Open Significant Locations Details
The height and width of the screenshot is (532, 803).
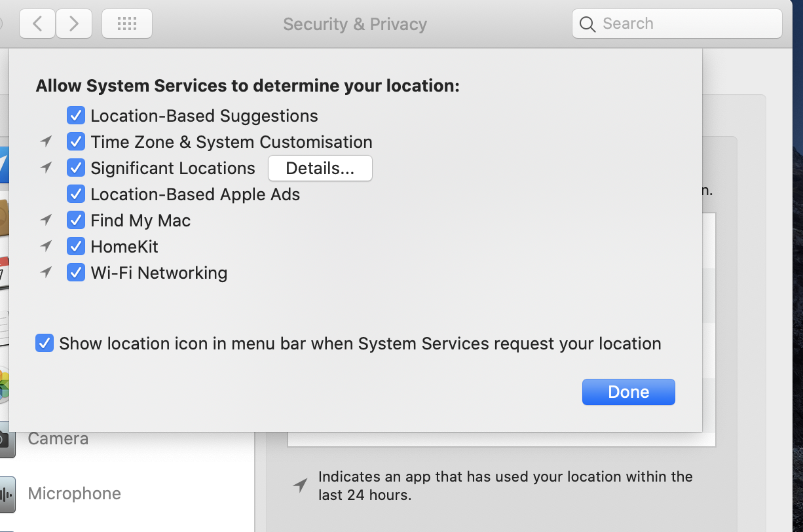(320, 168)
